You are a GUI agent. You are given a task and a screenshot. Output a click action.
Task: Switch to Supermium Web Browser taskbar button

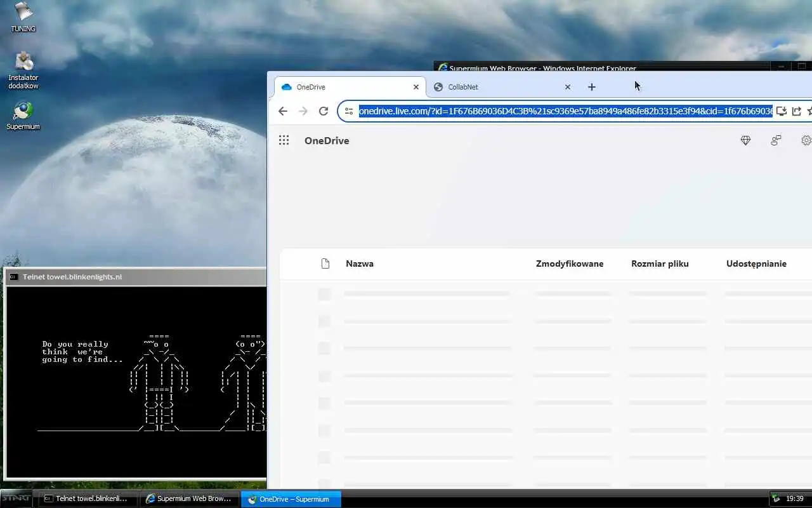pos(190,499)
